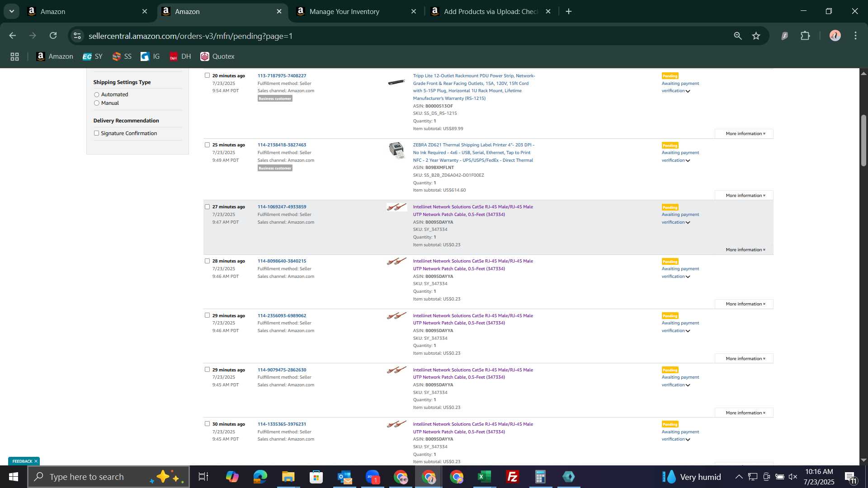Open the extension icon left of Extensions
This screenshot has height=488, width=868.
coord(785,36)
